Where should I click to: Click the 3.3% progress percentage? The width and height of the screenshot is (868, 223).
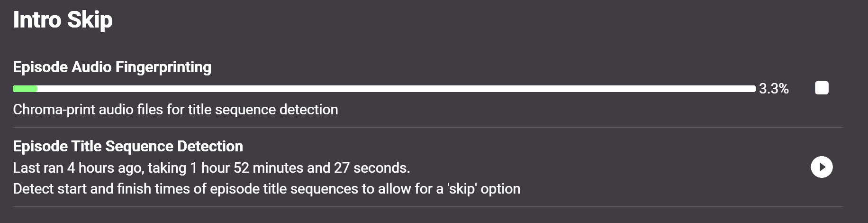[x=773, y=89]
